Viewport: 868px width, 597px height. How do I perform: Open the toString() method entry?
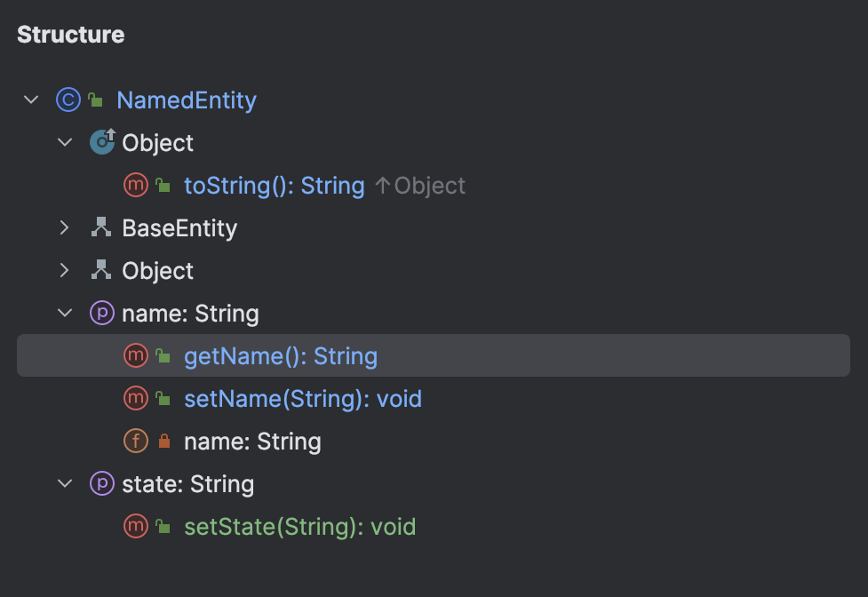point(274,185)
